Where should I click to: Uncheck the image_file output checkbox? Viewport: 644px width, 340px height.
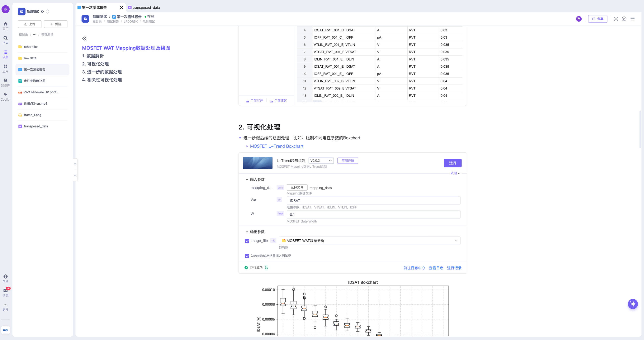tap(247, 241)
